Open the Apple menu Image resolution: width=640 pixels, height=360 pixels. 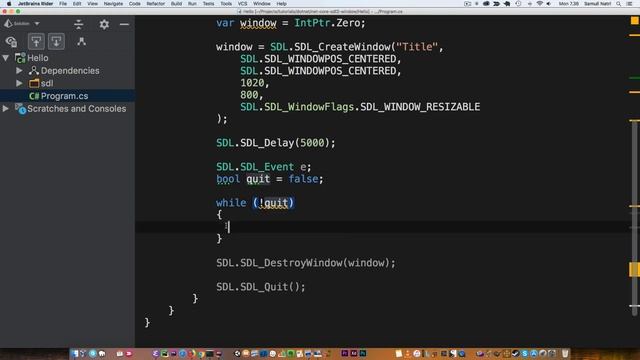pos(9,4)
